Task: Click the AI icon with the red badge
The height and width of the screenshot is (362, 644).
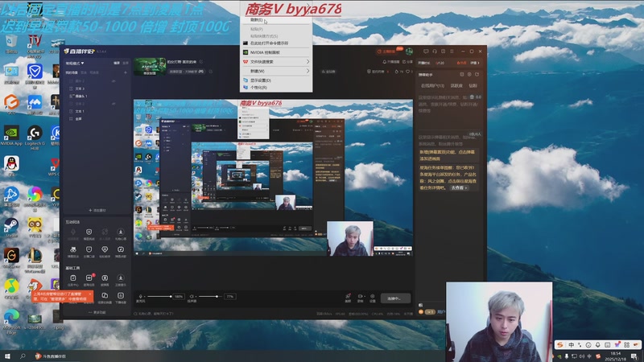Action: tap(89, 278)
